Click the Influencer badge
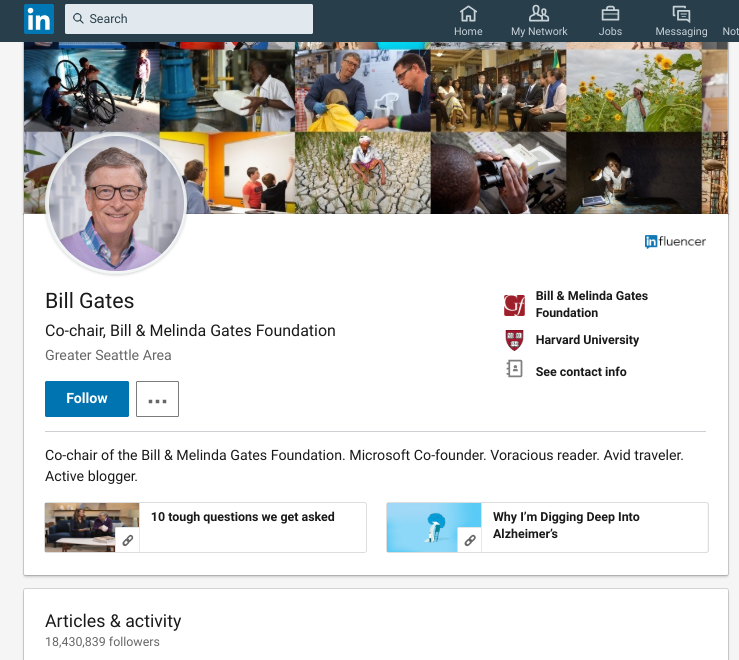 675,242
